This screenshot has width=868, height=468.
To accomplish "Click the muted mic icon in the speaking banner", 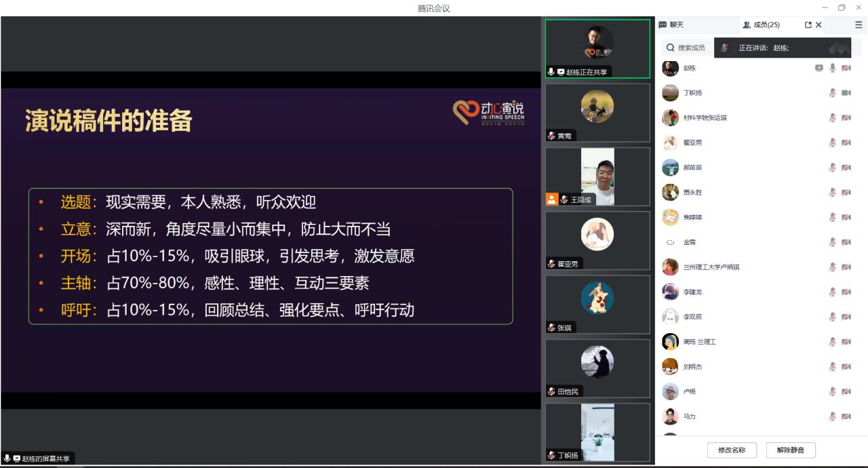I will click(x=724, y=47).
